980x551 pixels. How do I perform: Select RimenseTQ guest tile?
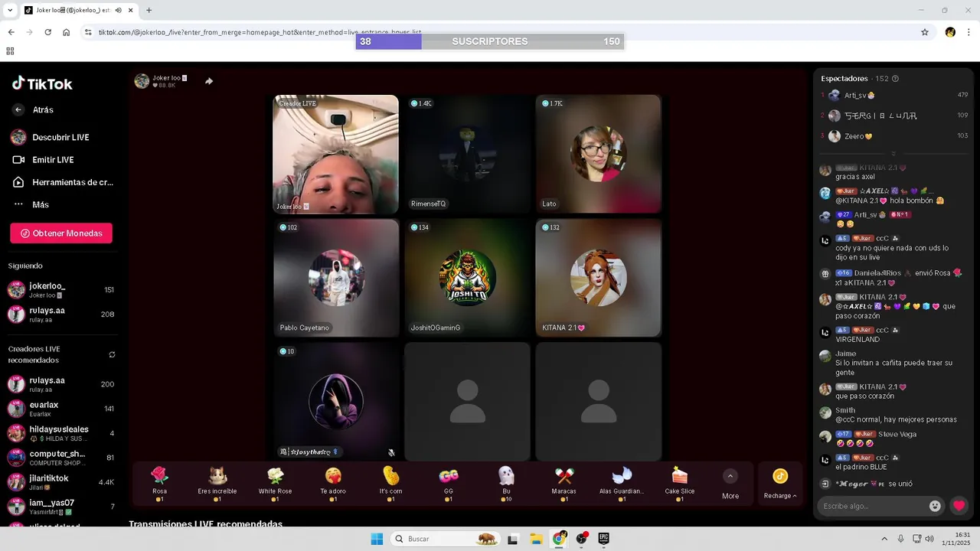pos(467,154)
